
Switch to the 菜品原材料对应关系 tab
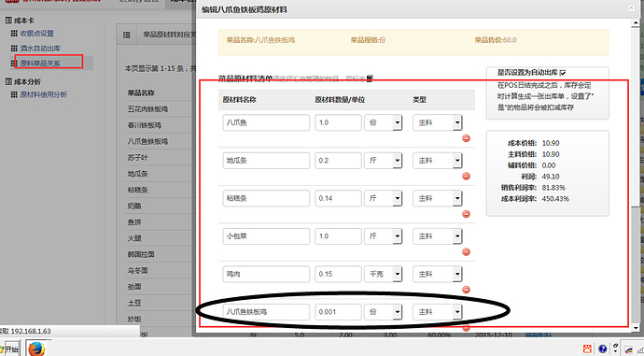pyautogui.click(x=169, y=35)
